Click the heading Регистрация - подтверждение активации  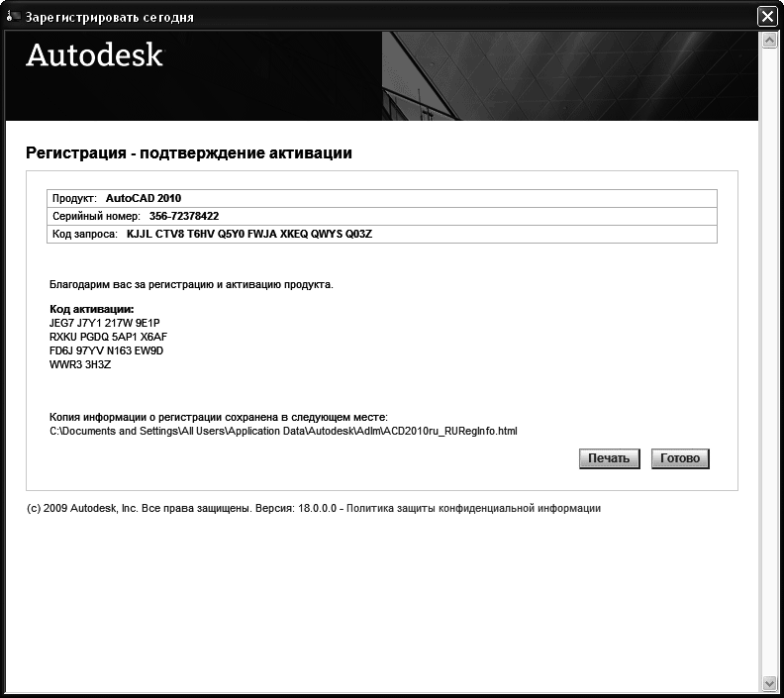[189, 152]
